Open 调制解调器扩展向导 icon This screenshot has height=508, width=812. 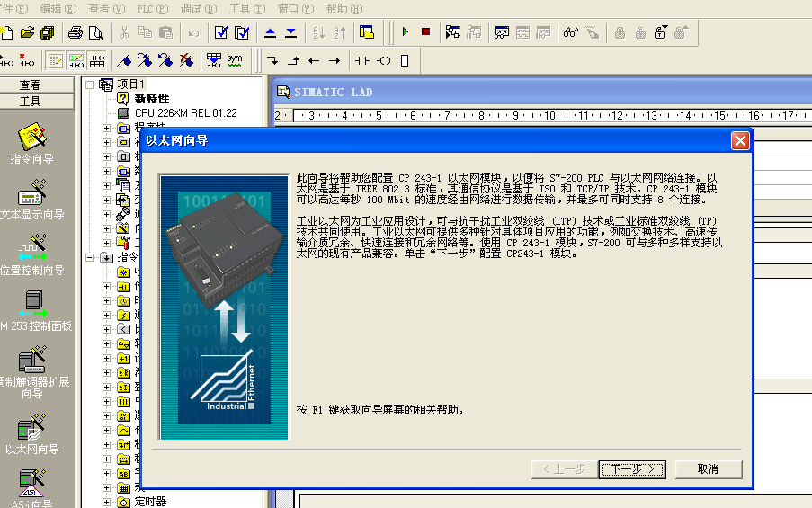[x=34, y=373]
